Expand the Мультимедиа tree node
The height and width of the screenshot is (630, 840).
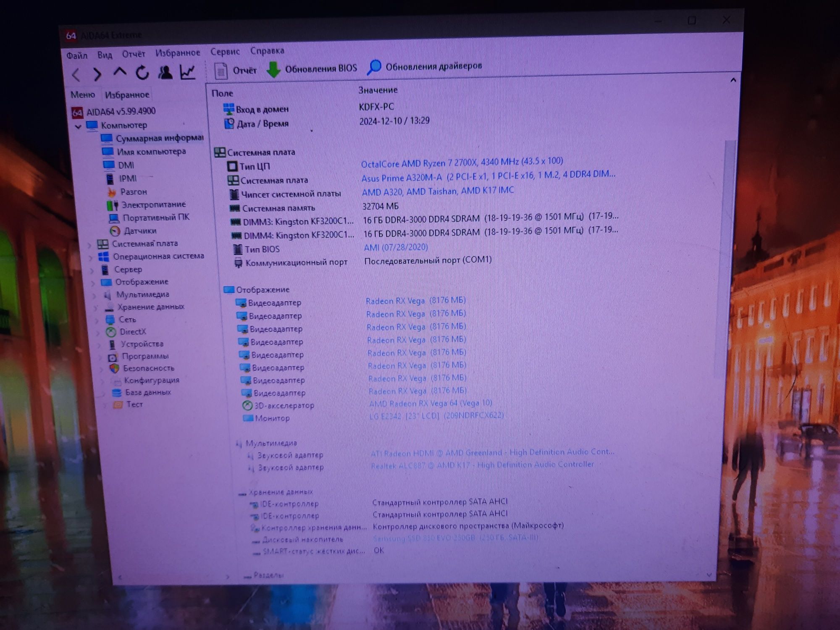pos(95,296)
